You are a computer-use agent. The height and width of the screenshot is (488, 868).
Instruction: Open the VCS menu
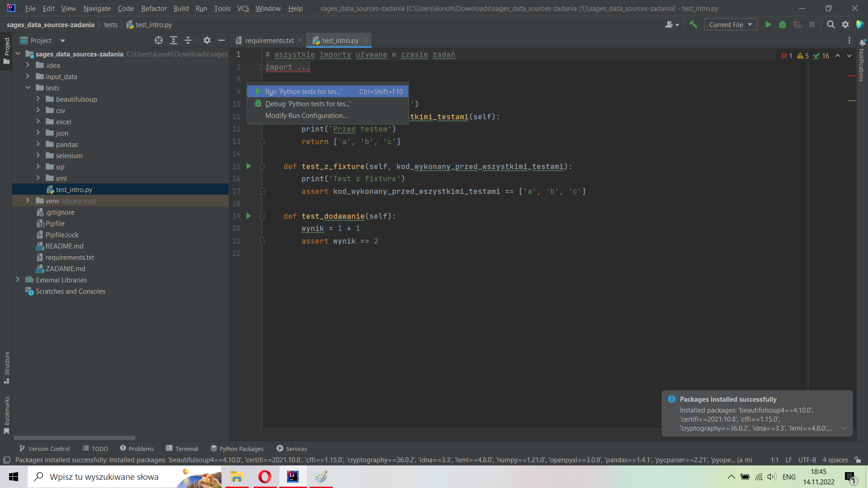point(243,8)
